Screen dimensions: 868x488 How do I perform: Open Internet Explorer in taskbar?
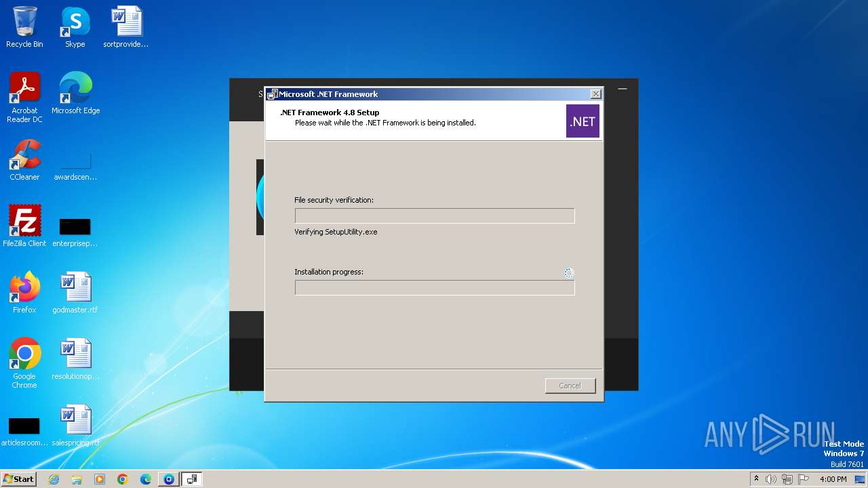54,479
